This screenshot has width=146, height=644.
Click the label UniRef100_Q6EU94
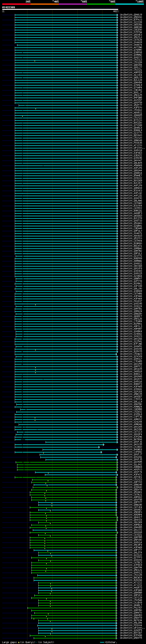coord(131,65)
